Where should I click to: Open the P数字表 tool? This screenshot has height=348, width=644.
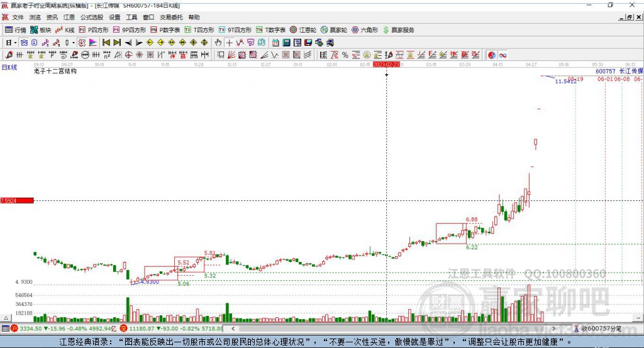click(165, 30)
